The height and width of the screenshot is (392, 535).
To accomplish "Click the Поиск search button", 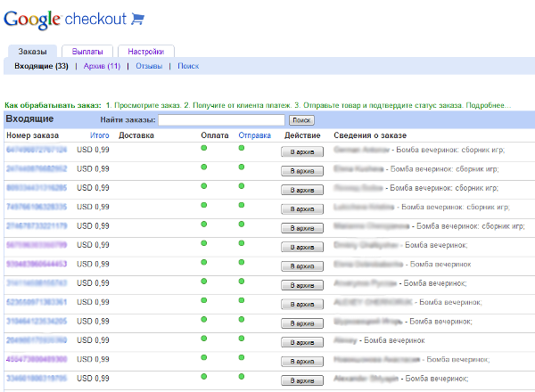I will click(301, 120).
